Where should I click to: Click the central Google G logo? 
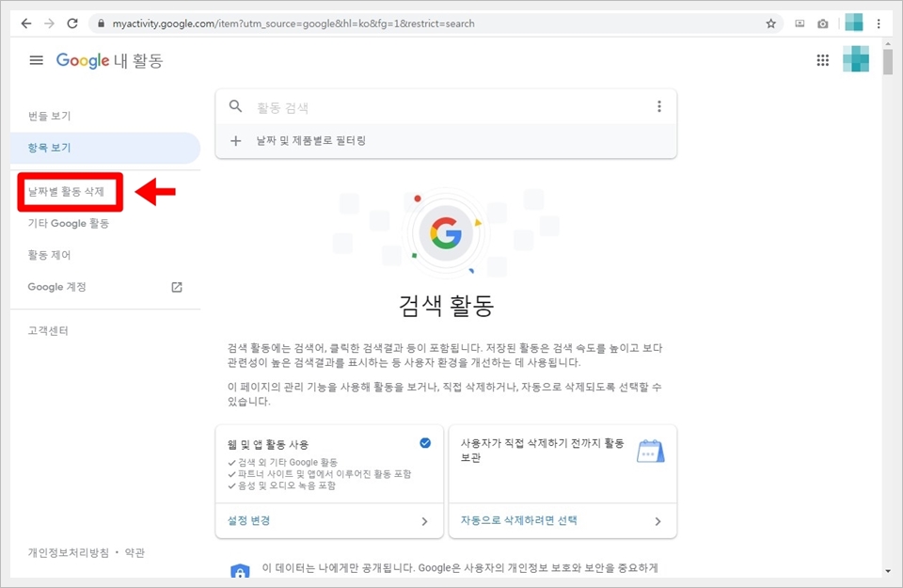pyautogui.click(x=446, y=233)
